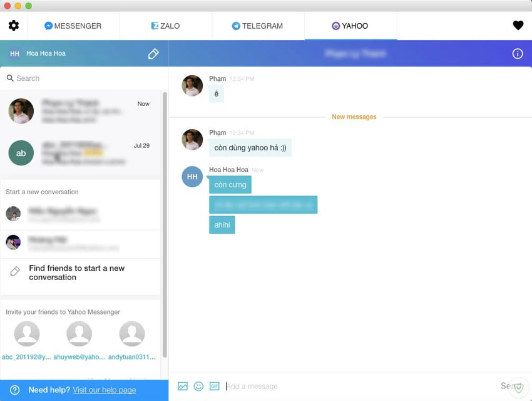Visit our help page link
The width and height of the screenshot is (532, 401).
point(104,390)
